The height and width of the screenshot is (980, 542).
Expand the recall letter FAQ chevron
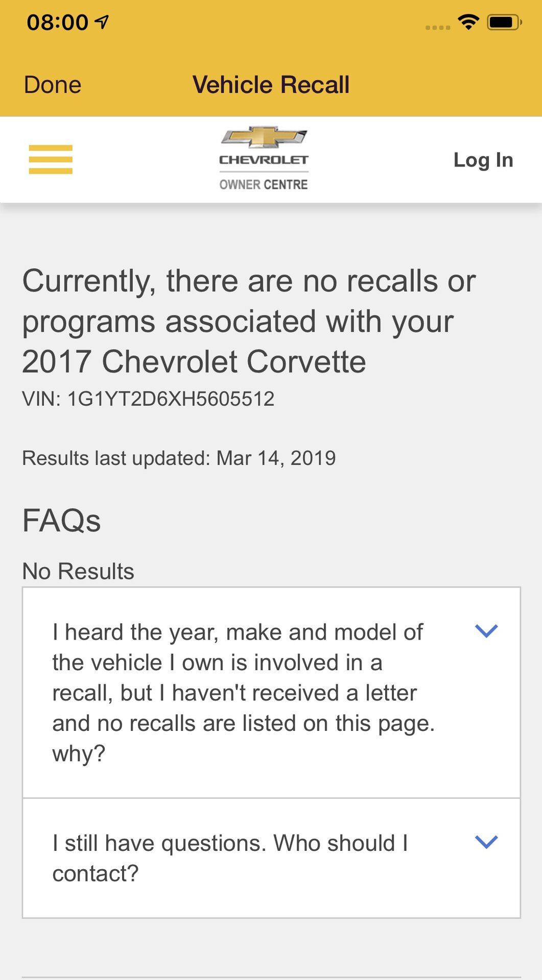point(486,631)
